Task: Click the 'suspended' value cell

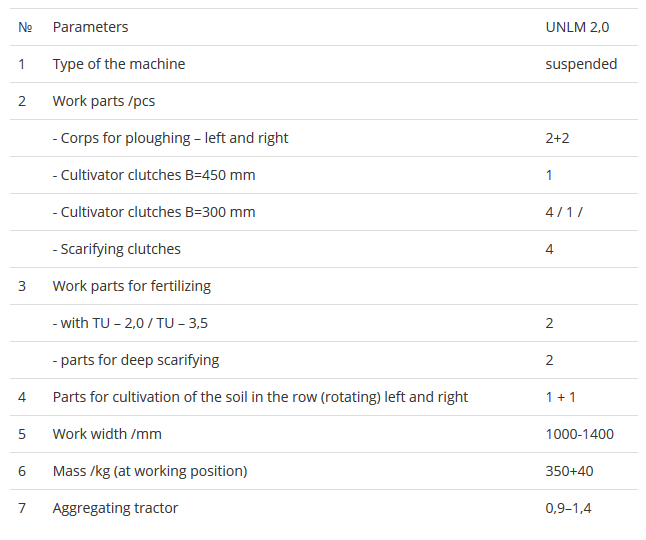Action: (581, 64)
